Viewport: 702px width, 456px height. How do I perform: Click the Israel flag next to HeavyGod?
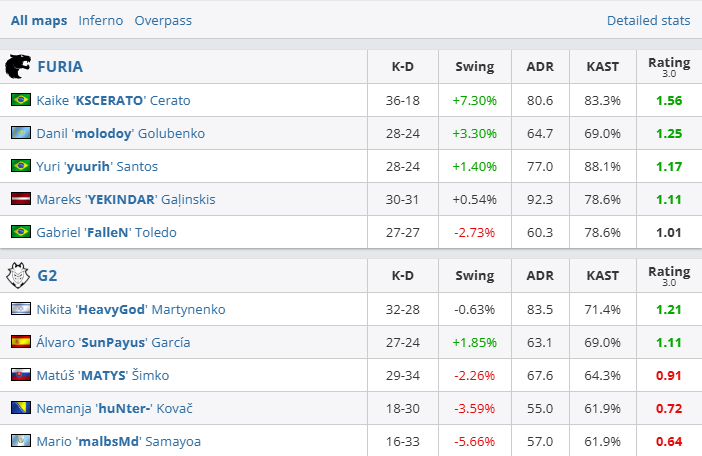(x=20, y=309)
